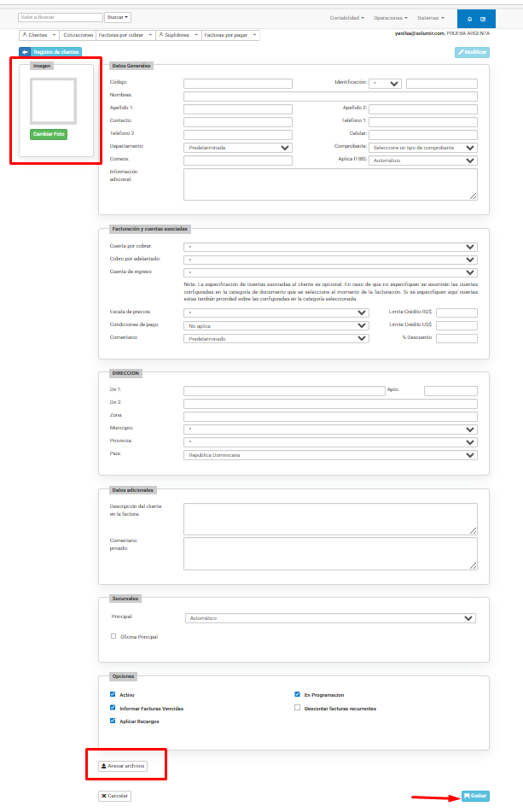Open the Contabilidad menu
523x812 pixels.
tap(347, 18)
